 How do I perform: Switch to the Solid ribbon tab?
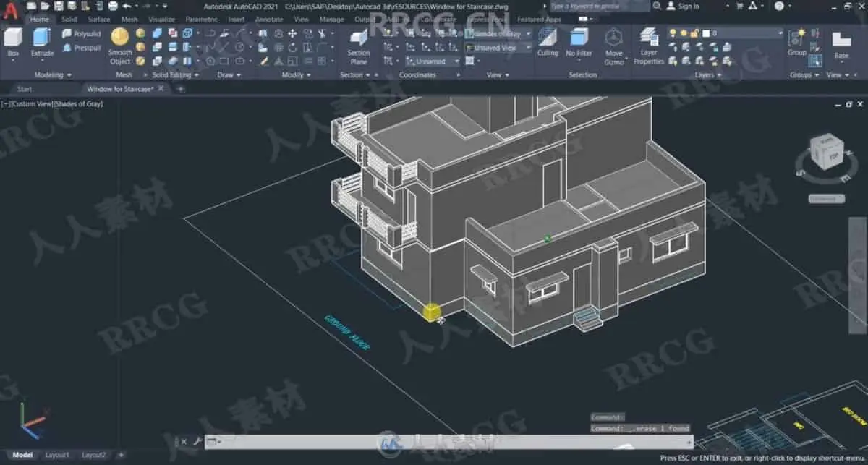coord(69,20)
